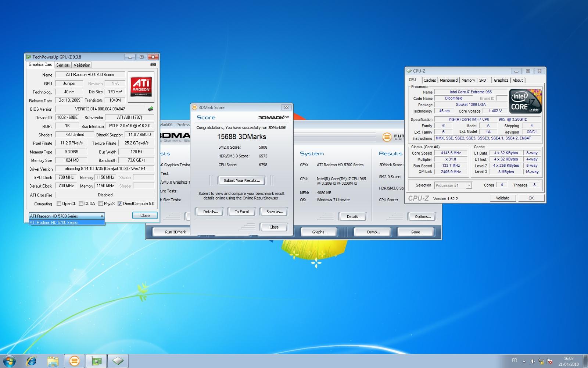Open the Windows Start menu orb

9,361
